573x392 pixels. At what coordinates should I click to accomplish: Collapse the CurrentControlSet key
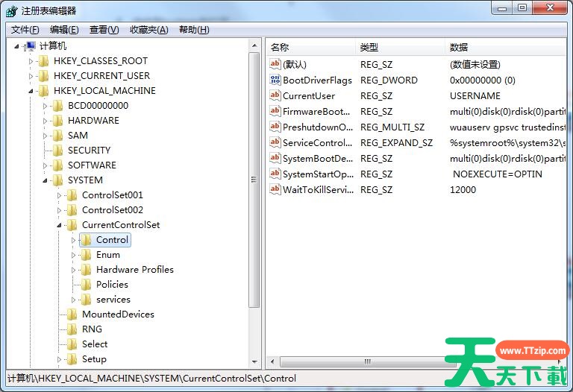click(x=59, y=226)
